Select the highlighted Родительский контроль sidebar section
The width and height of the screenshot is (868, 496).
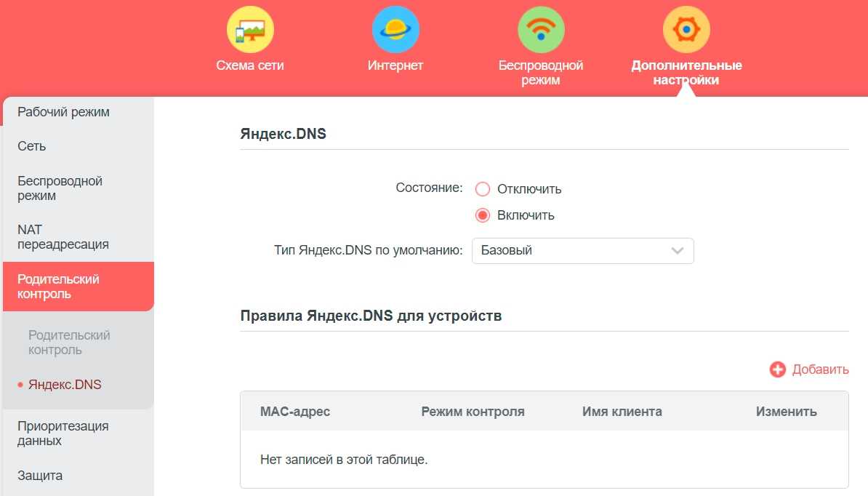click(78, 287)
